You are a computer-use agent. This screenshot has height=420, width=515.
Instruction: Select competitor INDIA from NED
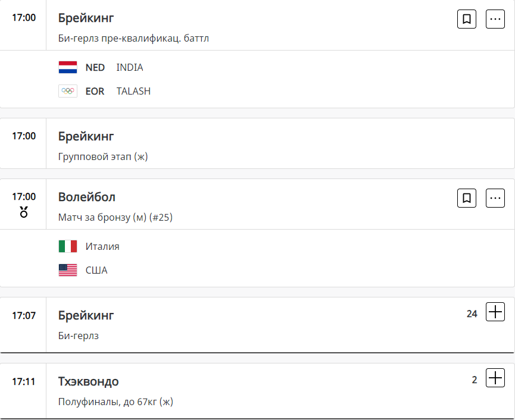[x=130, y=67]
